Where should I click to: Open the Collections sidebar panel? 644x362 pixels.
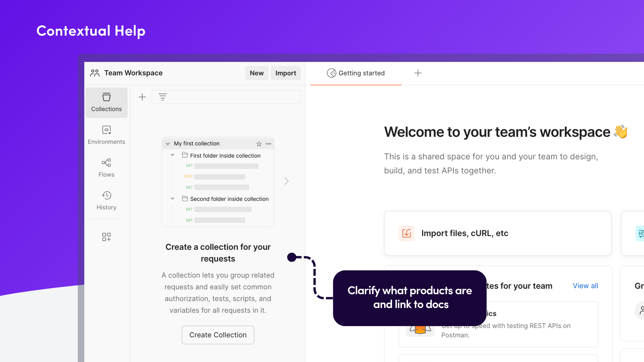coord(106,103)
